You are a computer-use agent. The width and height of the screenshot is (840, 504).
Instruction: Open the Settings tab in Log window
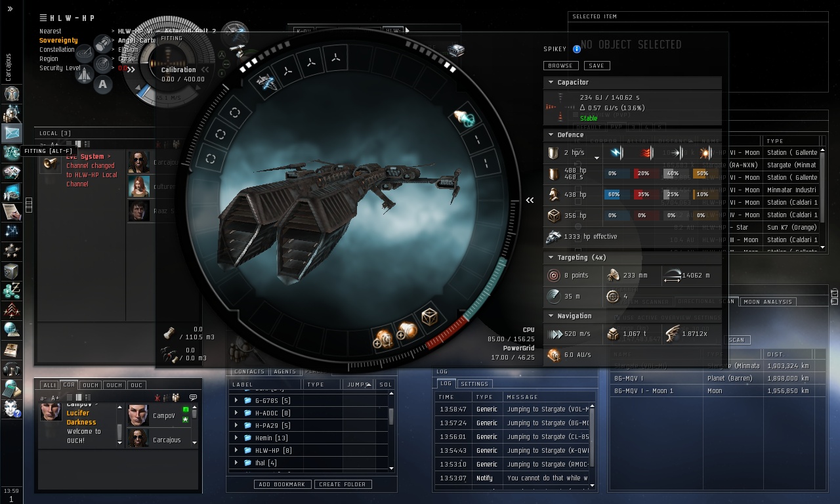[474, 384]
